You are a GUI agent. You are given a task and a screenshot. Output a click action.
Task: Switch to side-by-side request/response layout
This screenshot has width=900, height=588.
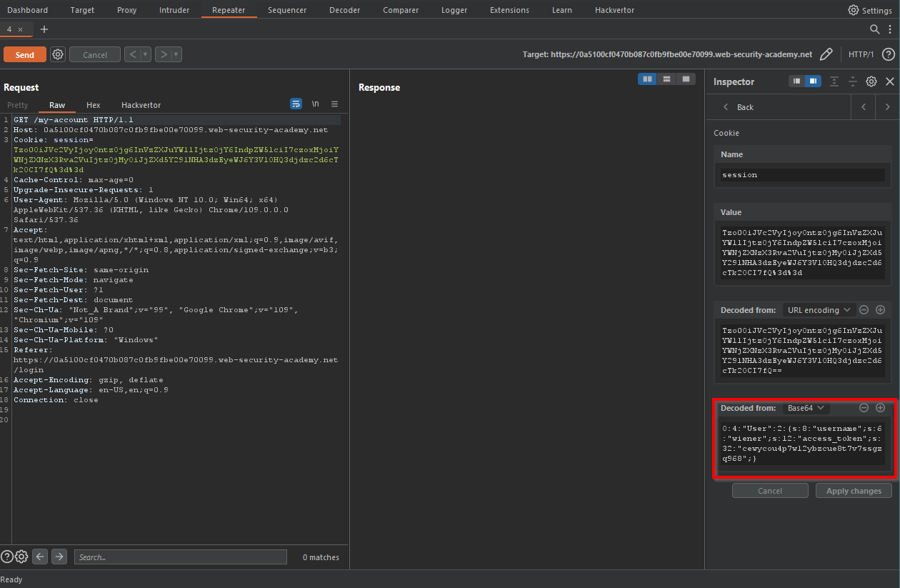coord(647,79)
